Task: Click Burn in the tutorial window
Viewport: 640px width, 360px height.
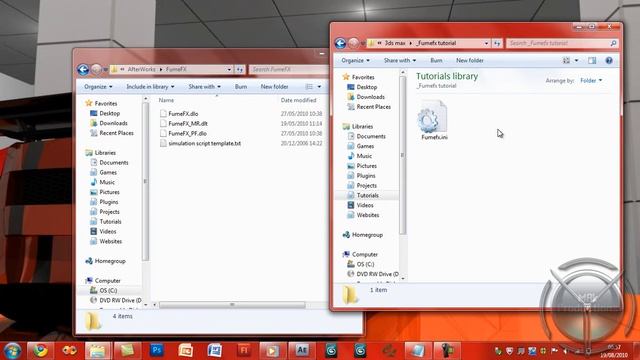Action: coord(436,60)
